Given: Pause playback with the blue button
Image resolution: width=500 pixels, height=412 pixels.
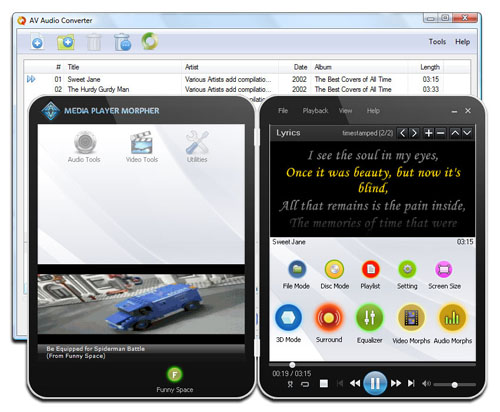Looking at the screenshot, I should (x=375, y=383).
